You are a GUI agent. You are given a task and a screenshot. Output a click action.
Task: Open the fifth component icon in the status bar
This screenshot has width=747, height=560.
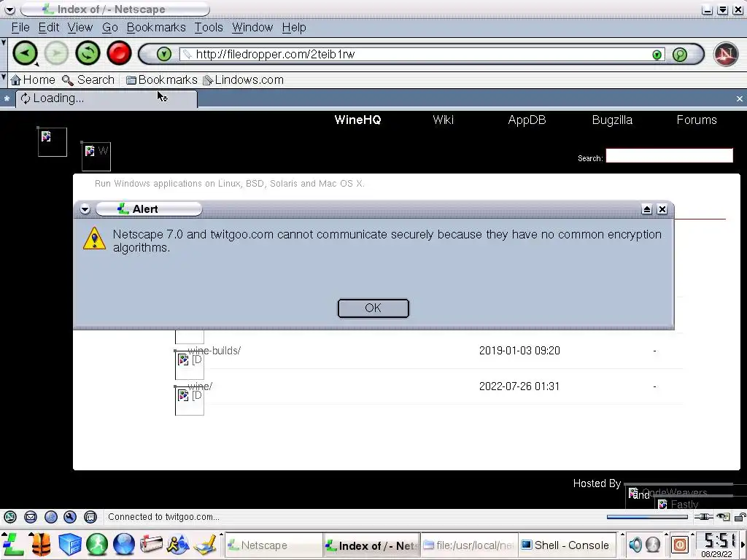[90, 517]
